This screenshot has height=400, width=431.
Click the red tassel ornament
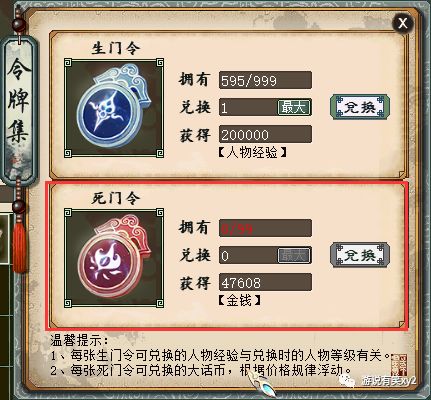click(x=19, y=245)
